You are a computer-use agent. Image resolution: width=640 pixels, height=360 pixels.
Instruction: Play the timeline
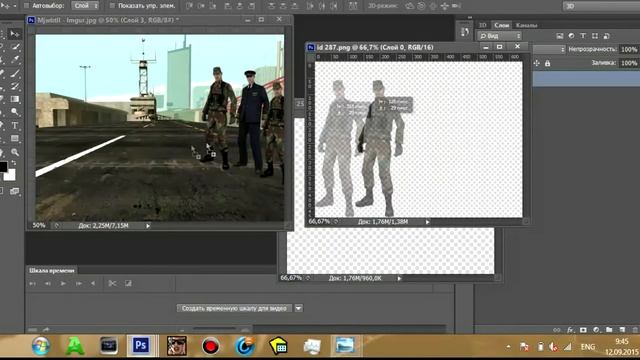coord(63,283)
